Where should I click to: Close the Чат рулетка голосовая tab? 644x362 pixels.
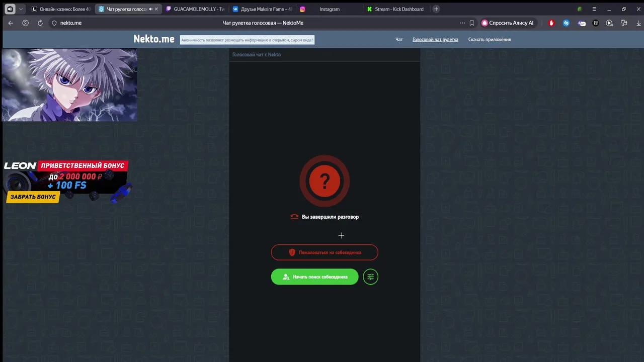pos(156,9)
